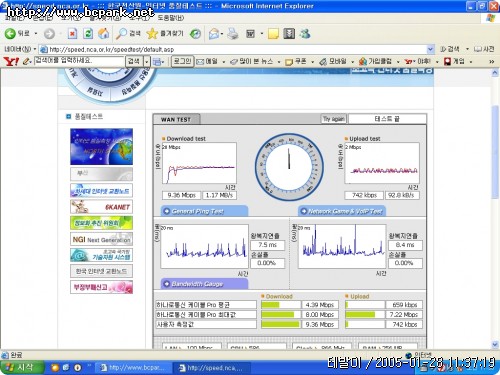Open the 도움말(H) menu
Image resolution: width=500 pixels, height=375 pixels.
tap(171, 18)
